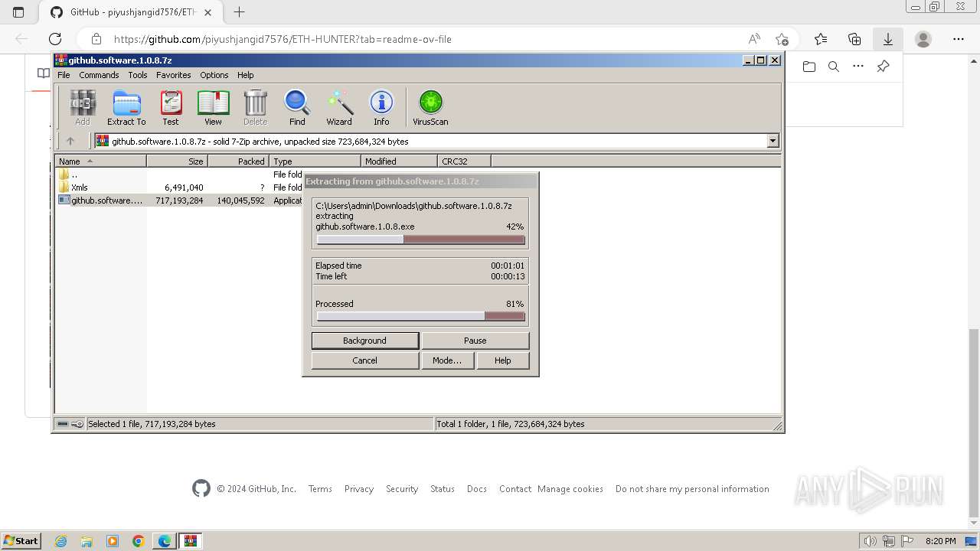Click the Processed total progress bar
Screen dimensions: 980x551
(x=420, y=316)
